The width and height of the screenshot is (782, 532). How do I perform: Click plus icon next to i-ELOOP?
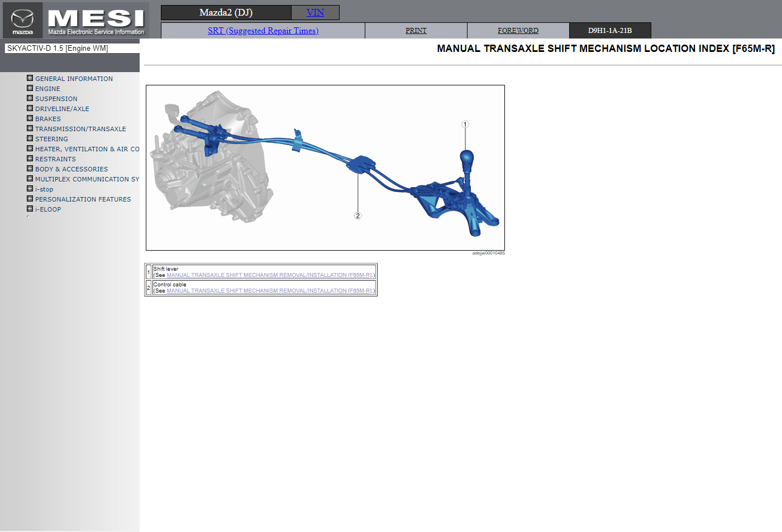pos(30,209)
